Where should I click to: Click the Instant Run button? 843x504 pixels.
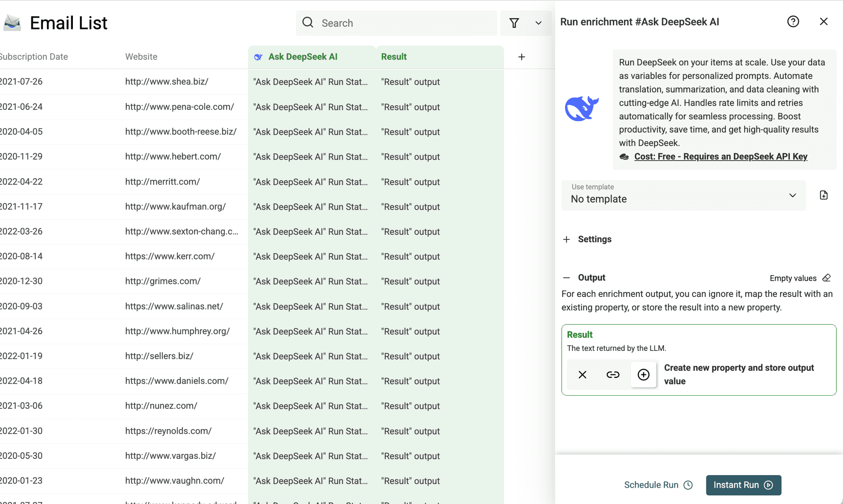[x=743, y=485]
